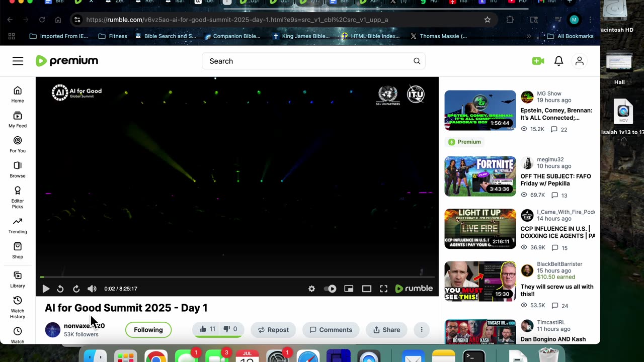Open the MG Show Epstein video thumbnail
The width and height of the screenshot is (644, 362).
(480, 111)
